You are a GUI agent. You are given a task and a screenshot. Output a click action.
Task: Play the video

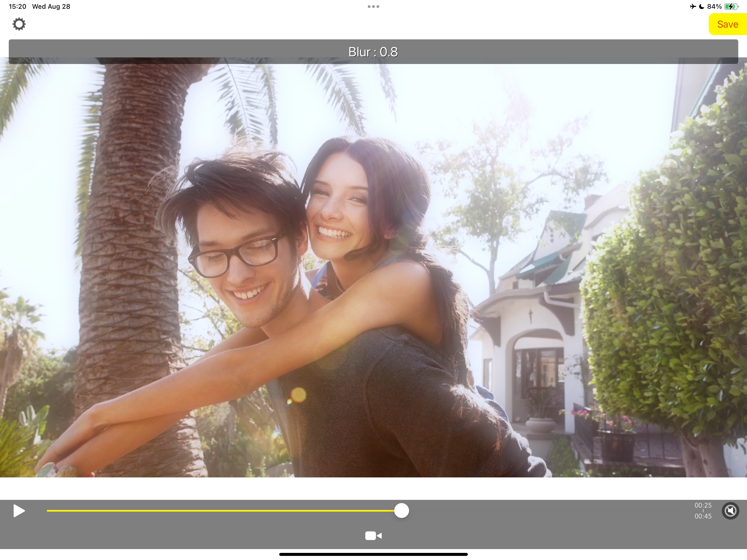tap(19, 511)
